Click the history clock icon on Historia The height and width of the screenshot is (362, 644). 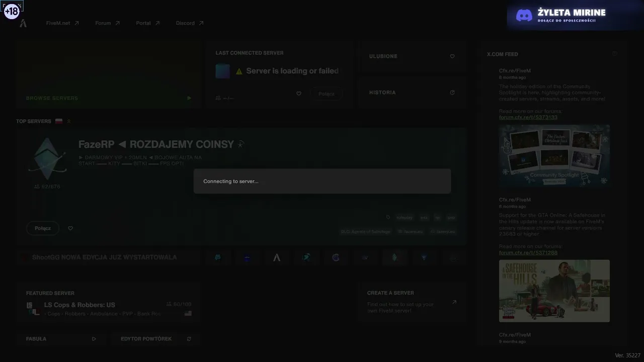(x=452, y=93)
